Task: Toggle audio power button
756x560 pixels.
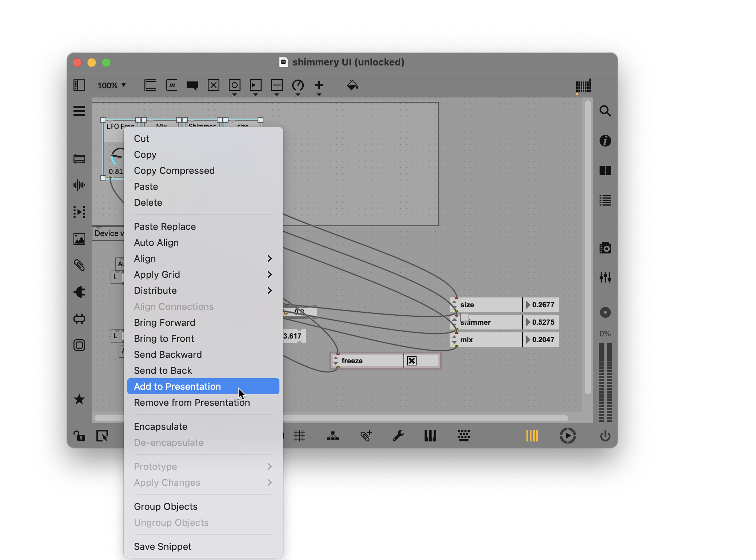Action: [x=605, y=435]
